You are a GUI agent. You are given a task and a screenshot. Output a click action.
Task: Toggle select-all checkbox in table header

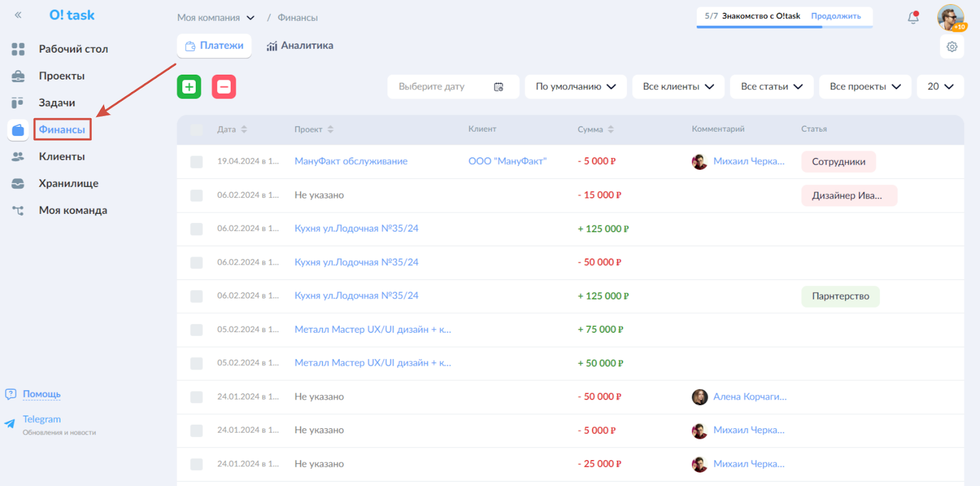197,130
